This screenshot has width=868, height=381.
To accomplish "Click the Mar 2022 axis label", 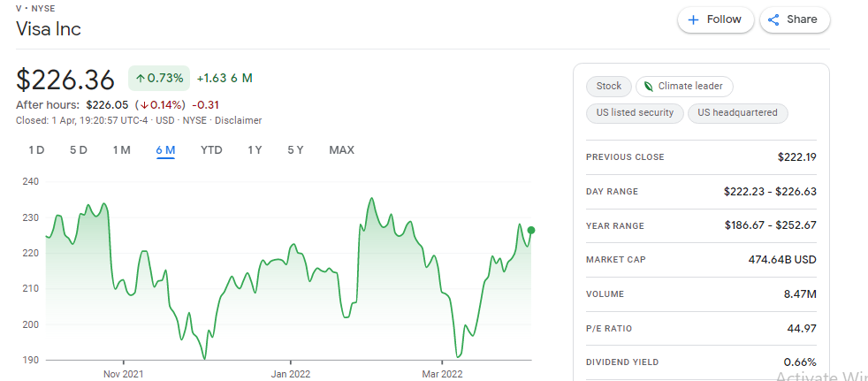I will (x=444, y=374).
